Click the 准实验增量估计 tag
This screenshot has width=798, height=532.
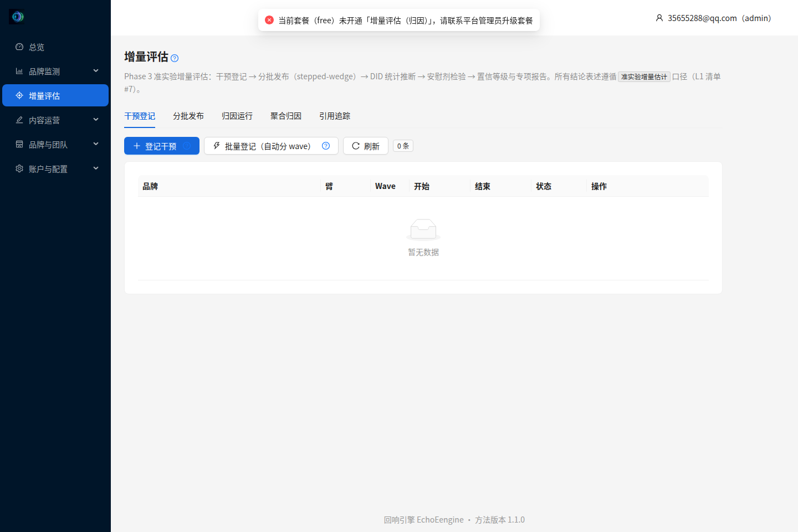point(644,77)
